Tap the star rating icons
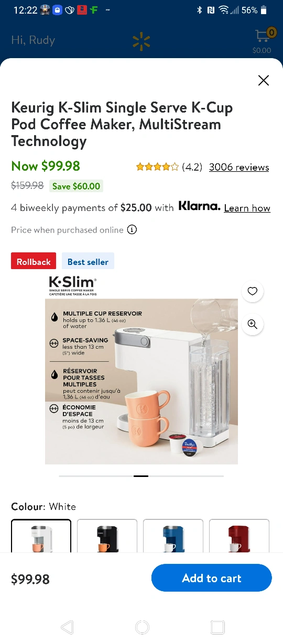283x644 pixels. tap(157, 167)
